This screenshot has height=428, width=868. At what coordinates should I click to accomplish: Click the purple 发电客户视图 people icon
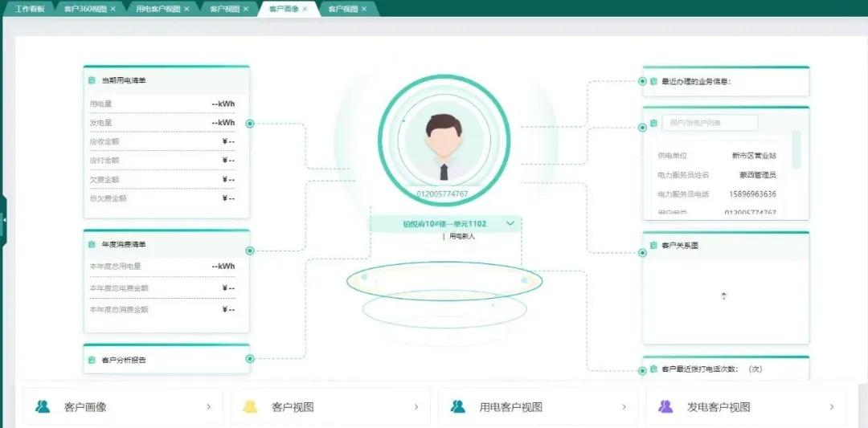click(665, 407)
